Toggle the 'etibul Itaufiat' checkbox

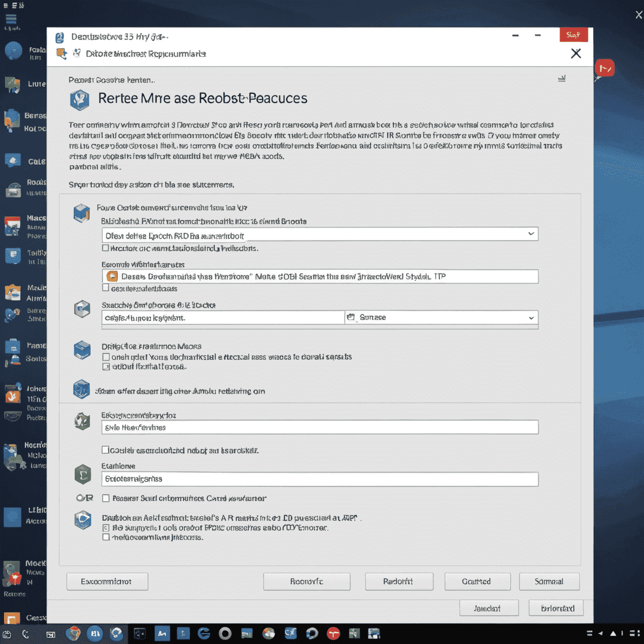106,366
